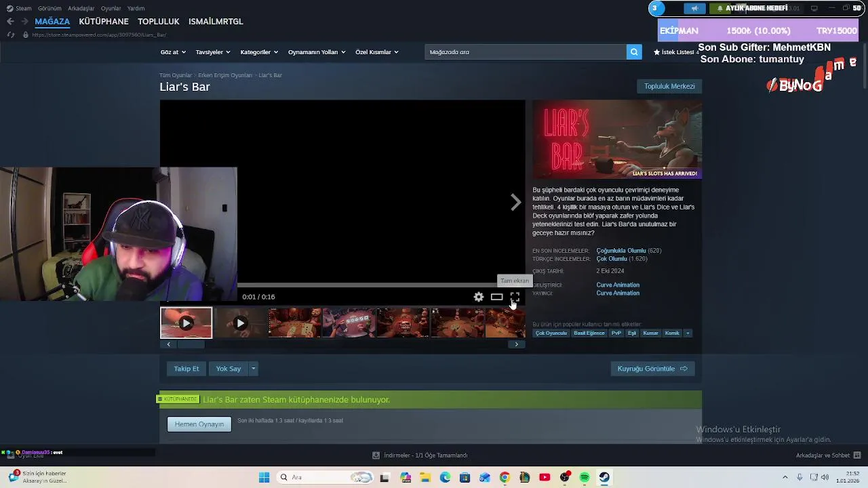Screen dimensions: 868x488
Task: Select the PvP tag
Action: click(616, 333)
